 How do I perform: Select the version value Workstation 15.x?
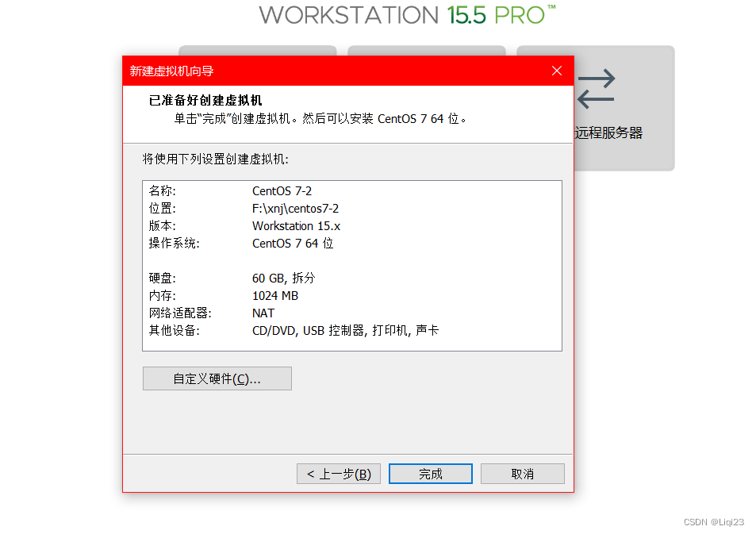click(x=296, y=226)
